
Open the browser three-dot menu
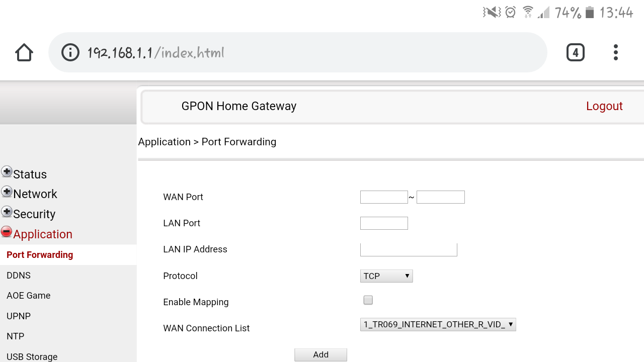pyautogui.click(x=615, y=52)
